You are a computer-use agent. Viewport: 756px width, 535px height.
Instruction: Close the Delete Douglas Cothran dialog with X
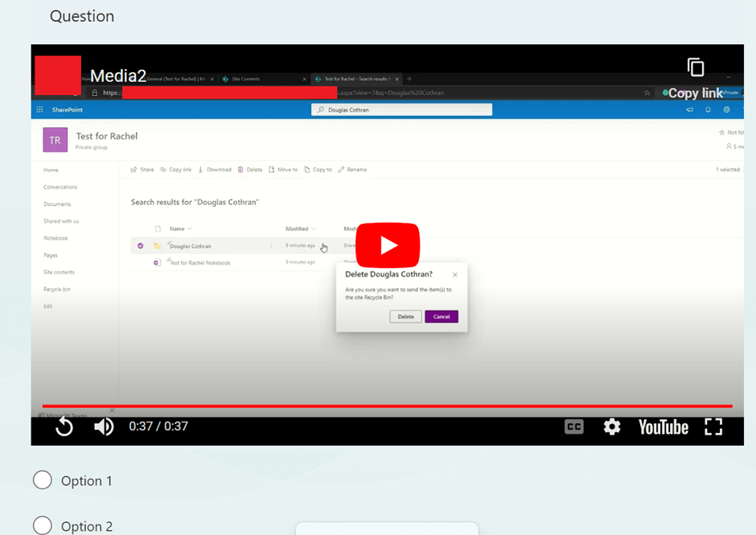click(x=454, y=274)
